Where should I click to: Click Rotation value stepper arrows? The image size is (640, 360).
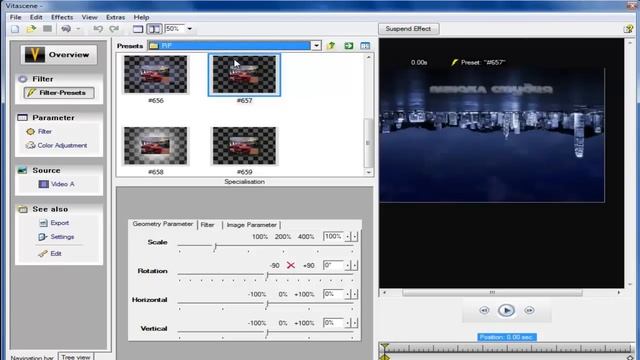351,265
